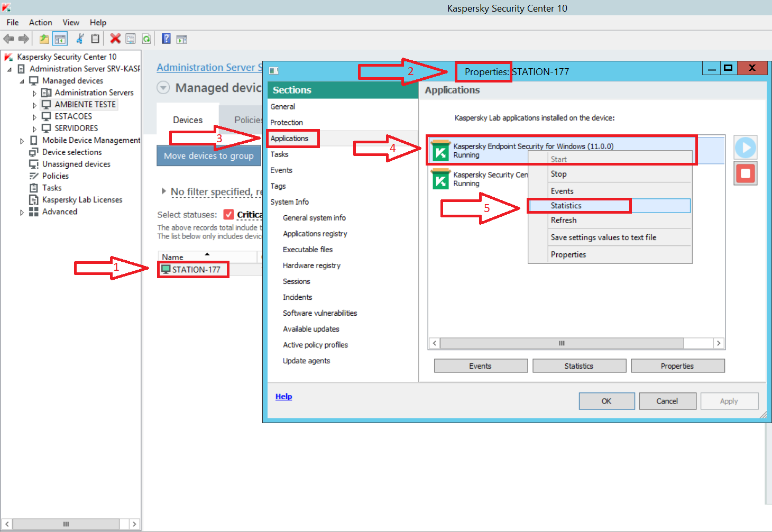Go back using the toolbar Back arrow
772x532 pixels.
[8, 39]
